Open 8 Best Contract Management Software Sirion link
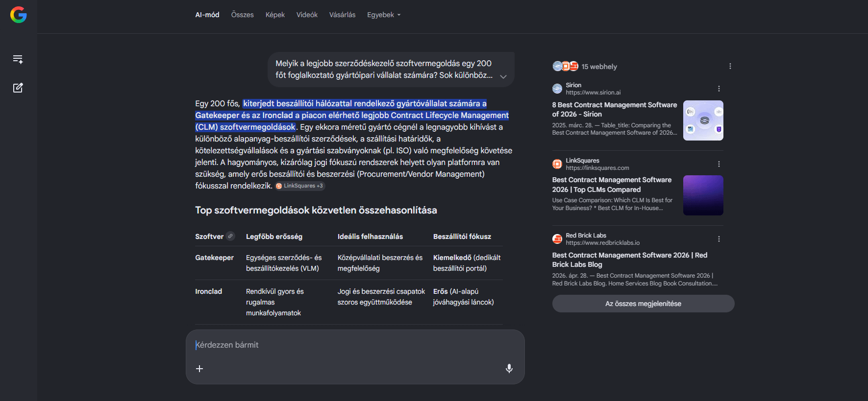868x401 pixels. pos(615,109)
